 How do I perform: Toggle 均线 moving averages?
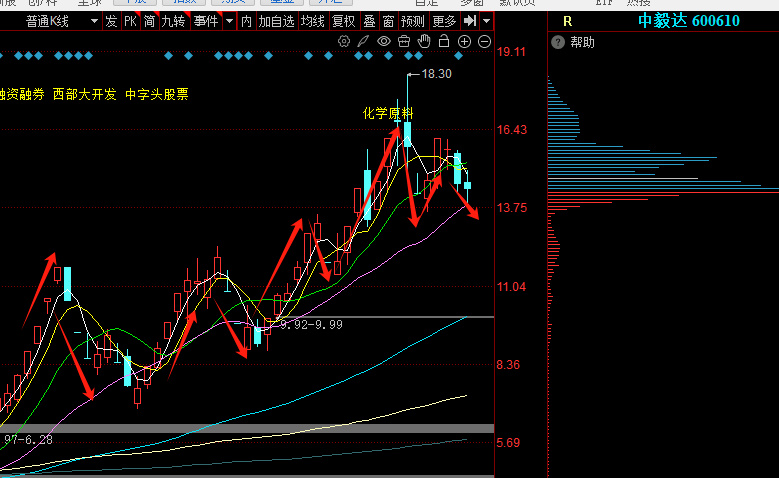click(x=312, y=21)
